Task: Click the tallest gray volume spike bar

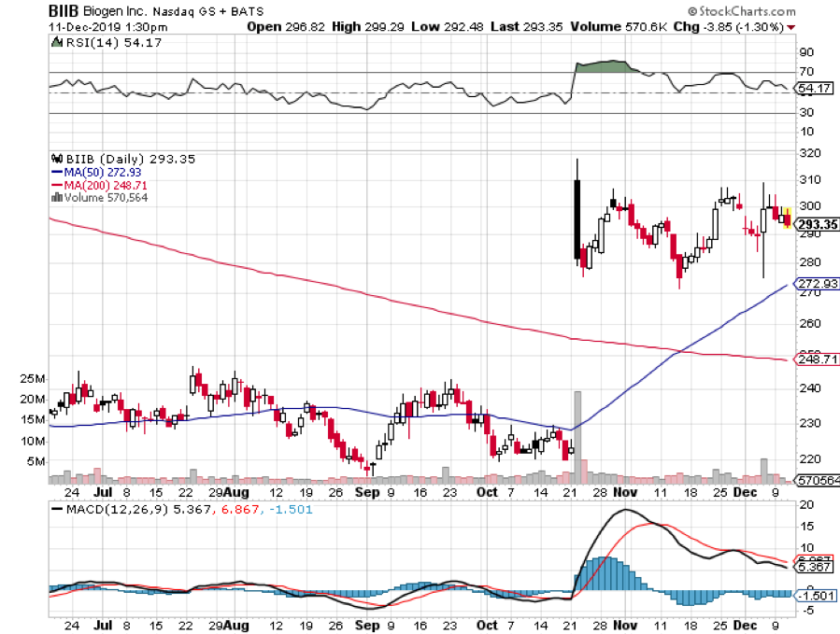Action: tap(577, 437)
